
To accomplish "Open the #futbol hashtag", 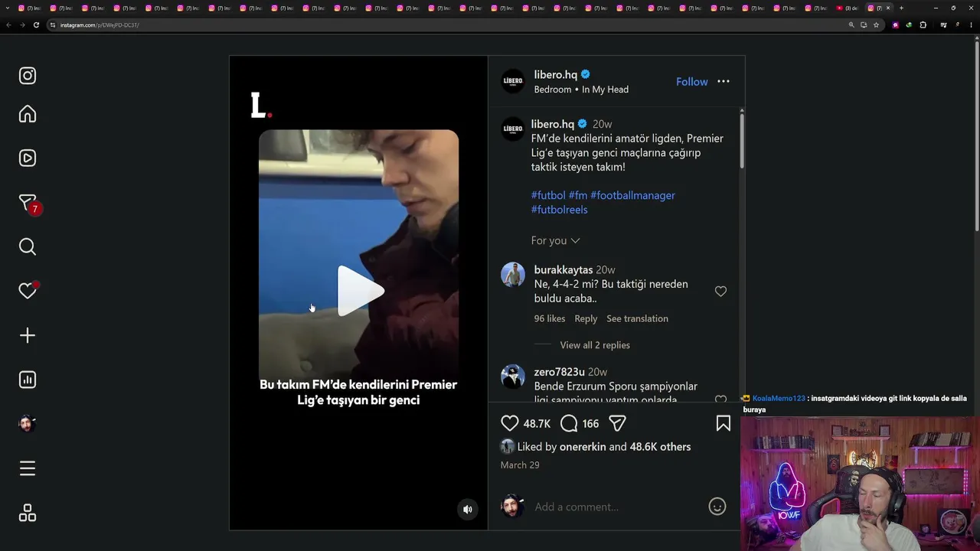I will 548,195.
